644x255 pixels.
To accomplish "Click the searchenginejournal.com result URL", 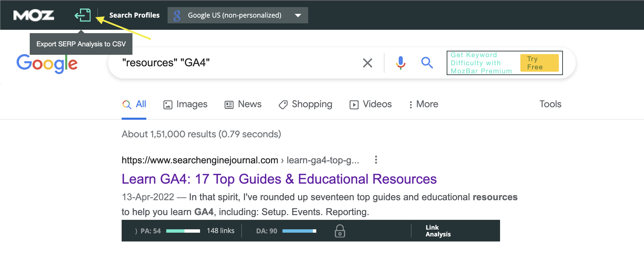I will pyautogui.click(x=240, y=160).
